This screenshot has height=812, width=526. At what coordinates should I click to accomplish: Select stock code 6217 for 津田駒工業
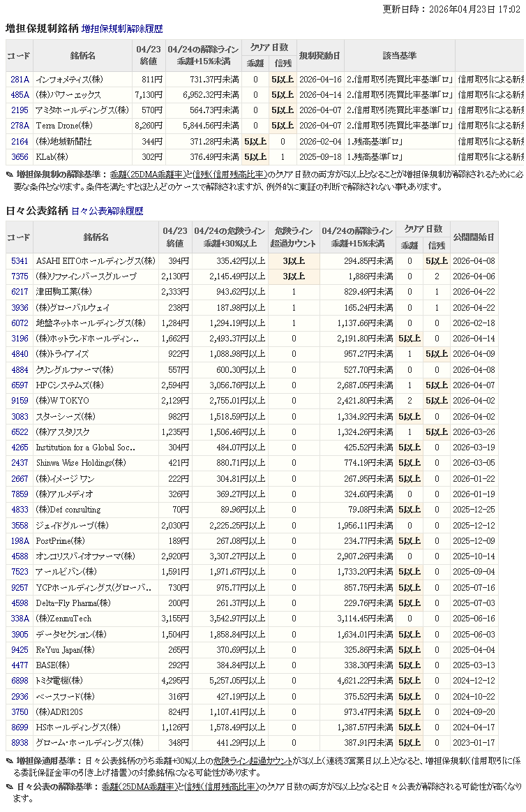(x=20, y=292)
